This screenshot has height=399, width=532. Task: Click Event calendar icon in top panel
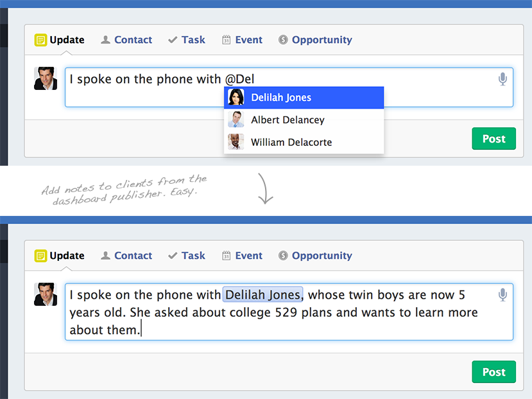227,40
